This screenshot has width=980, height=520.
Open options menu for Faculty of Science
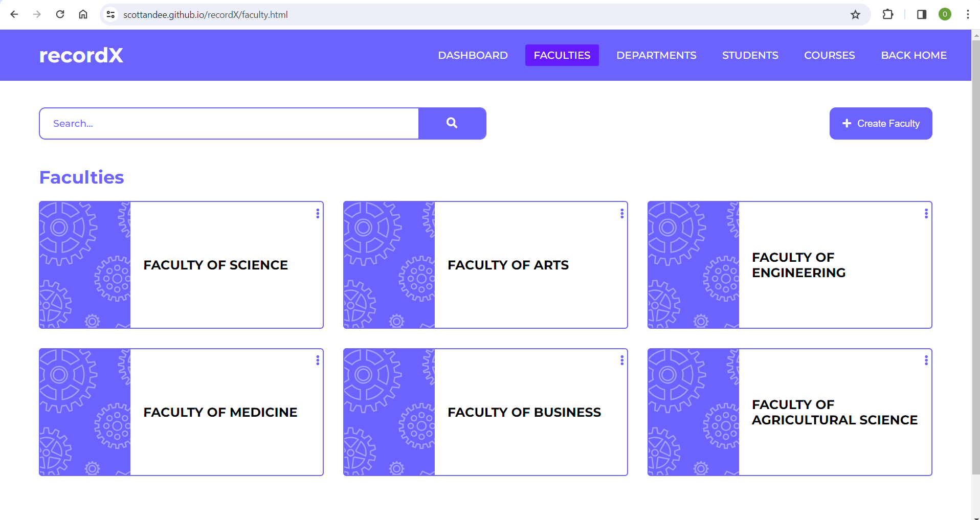[318, 214]
